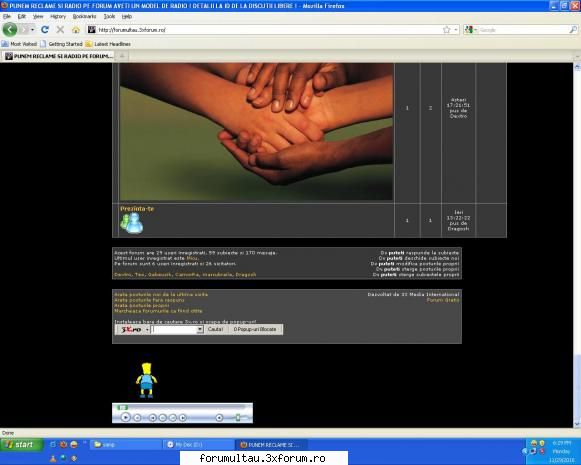Open the Windows Start menu
Image resolution: width=581 pixels, height=465 pixels.
pos(21,444)
